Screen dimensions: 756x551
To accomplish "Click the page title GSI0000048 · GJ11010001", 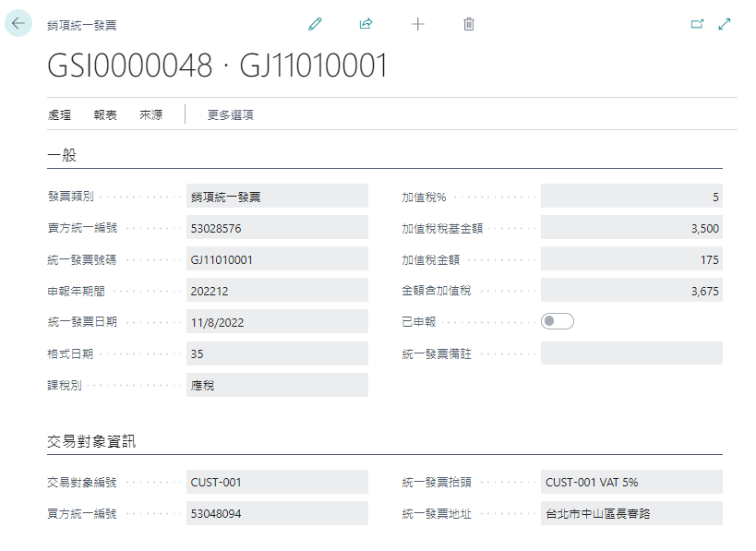I will point(218,66).
